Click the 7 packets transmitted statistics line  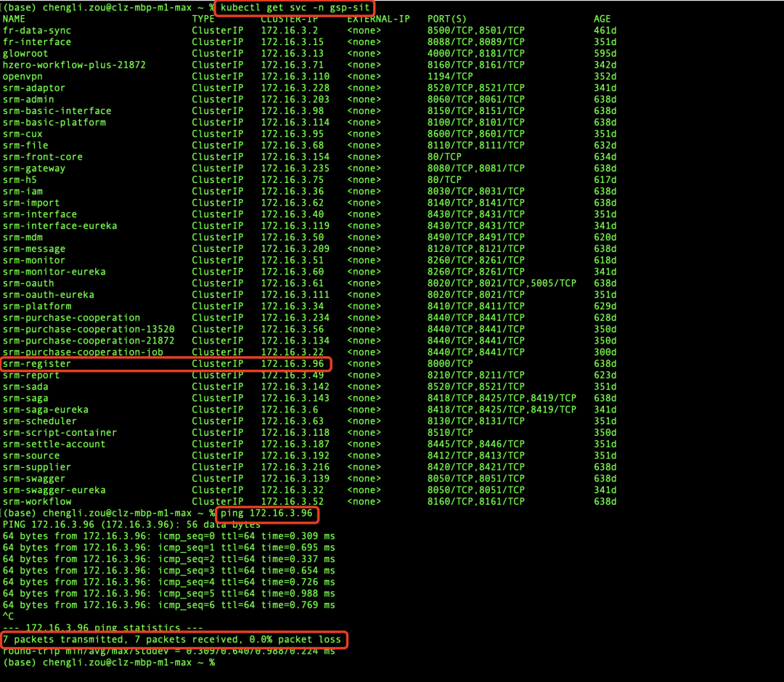click(x=172, y=640)
